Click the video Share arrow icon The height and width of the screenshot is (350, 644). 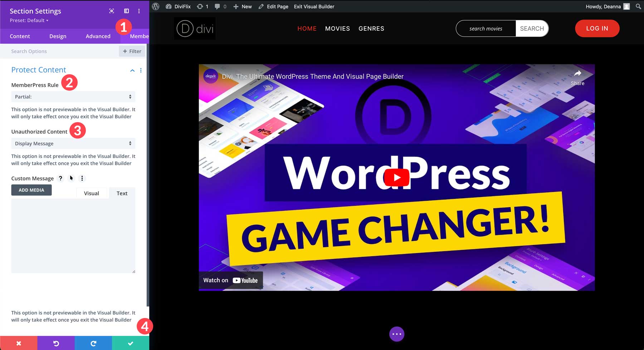pos(577,74)
